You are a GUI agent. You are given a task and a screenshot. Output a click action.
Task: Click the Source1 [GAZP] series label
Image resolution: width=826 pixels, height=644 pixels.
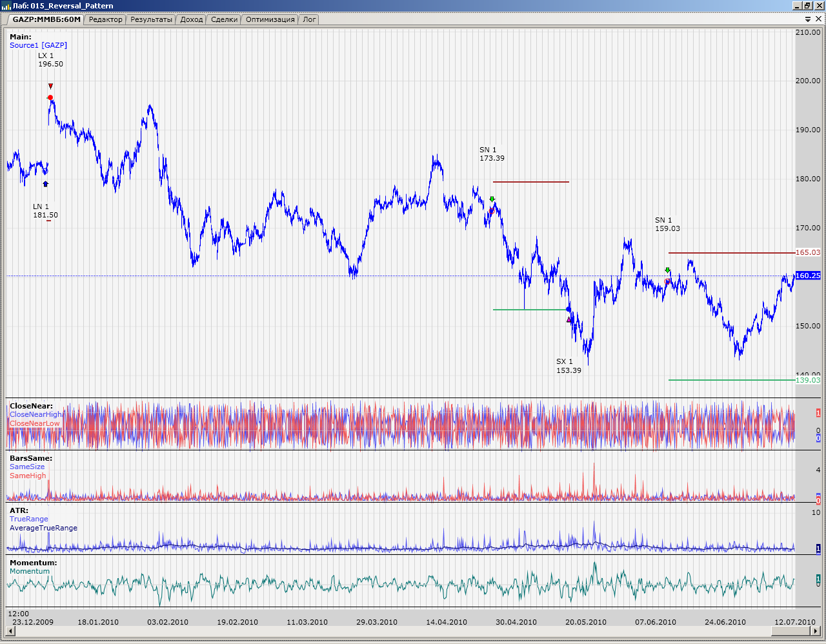coord(38,45)
